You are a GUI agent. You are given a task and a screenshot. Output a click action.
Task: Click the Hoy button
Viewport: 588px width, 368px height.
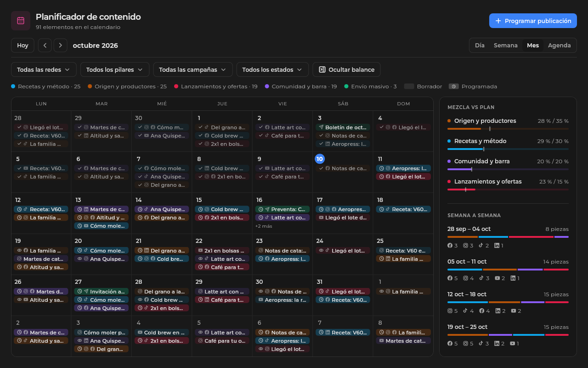tap(23, 46)
